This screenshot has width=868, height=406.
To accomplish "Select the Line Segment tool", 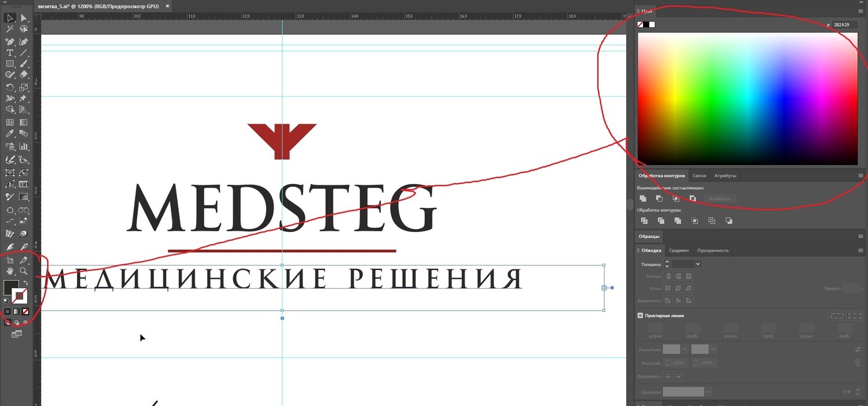I will 24,53.
